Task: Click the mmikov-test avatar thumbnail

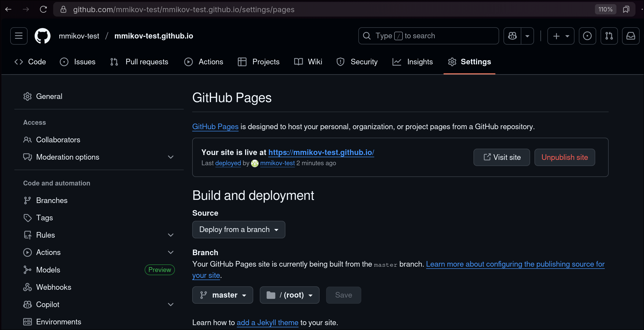Action: coord(254,163)
